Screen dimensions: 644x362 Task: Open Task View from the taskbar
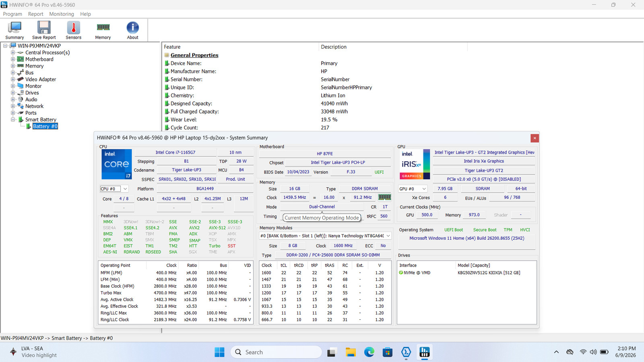click(332, 352)
